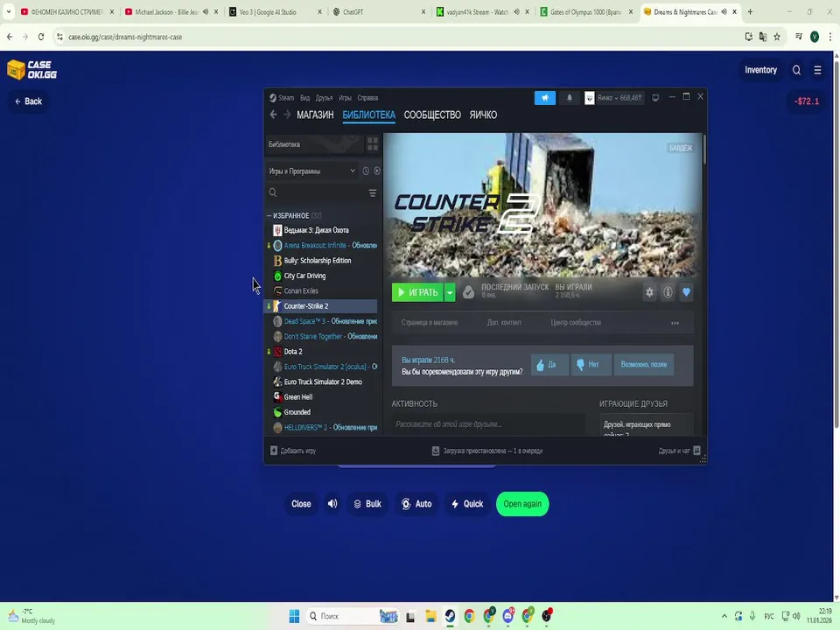Select Dota 2 in library
The height and width of the screenshot is (630, 840).
pyautogui.click(x=322, y=352)
